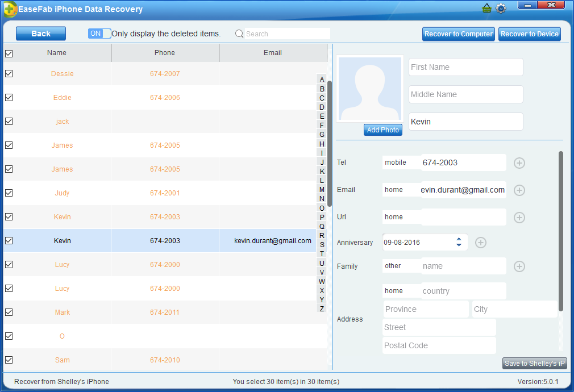This screenshot has width=574, height=392.
Task: Jump to letter A in alphabet index
Action: point(322,80)
